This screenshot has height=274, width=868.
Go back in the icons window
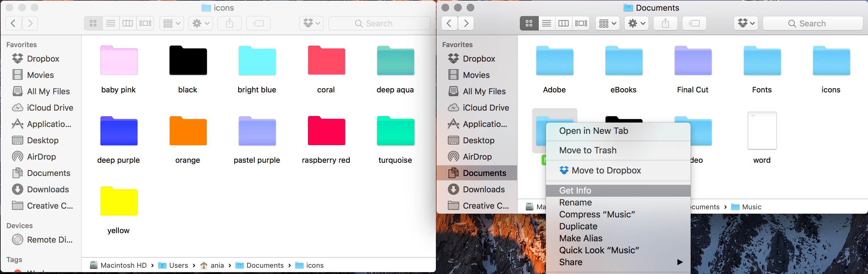point(14,23)
